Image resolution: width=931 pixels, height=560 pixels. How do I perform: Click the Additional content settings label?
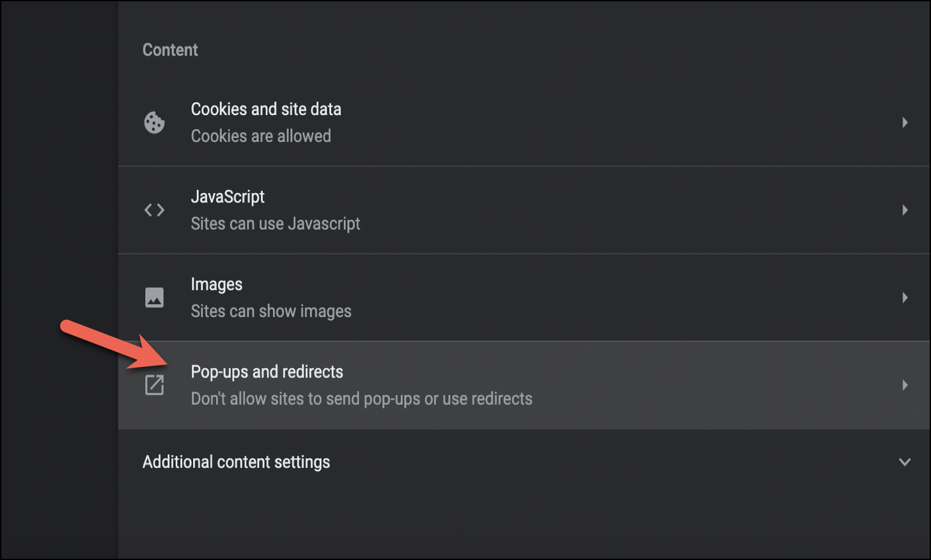[x=236, y=462]
